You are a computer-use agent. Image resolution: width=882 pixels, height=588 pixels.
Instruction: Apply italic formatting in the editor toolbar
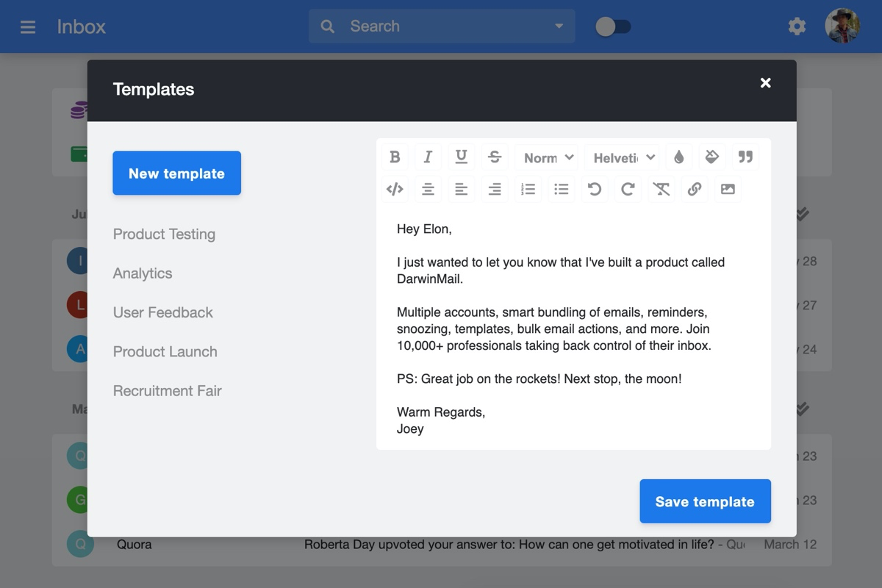click(428, 157)
